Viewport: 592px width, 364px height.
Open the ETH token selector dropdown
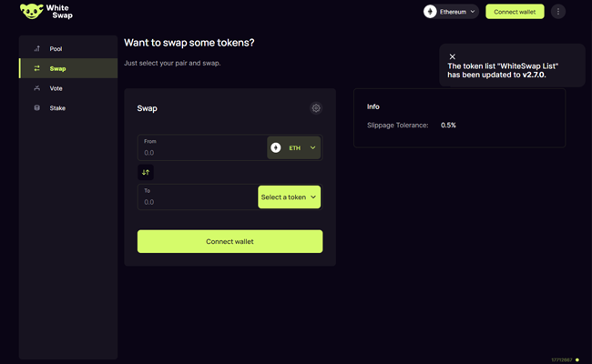[312, 147]
